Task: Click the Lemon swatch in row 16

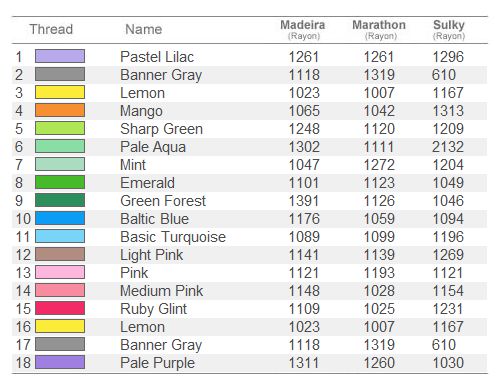Action: pyautogui.click(x=60, y=326)
